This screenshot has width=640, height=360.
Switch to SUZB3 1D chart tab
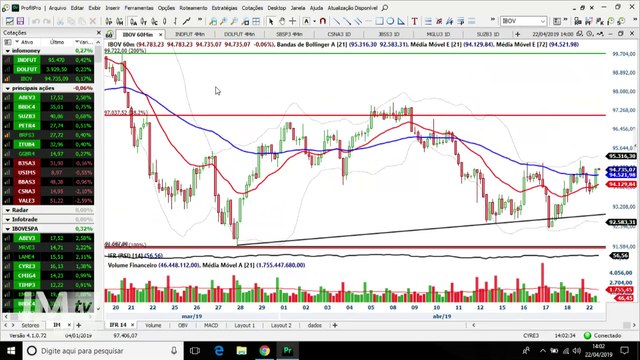(x=488, y=34)
